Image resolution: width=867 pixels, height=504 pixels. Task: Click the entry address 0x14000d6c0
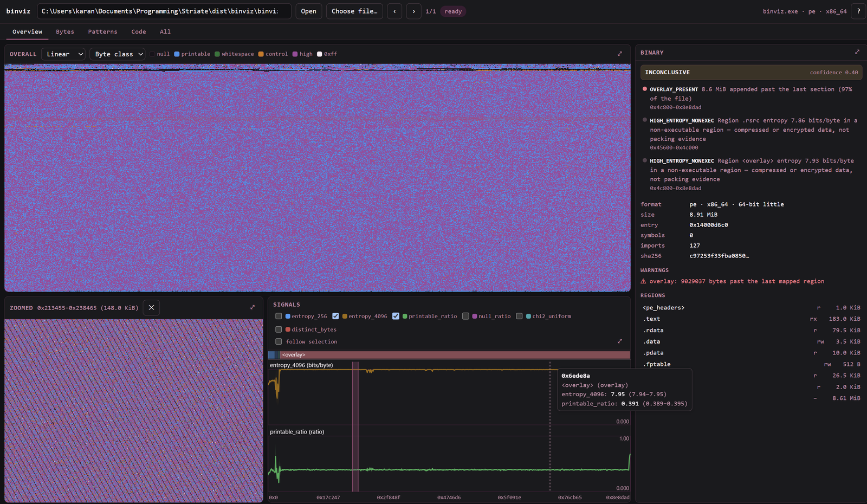(709, 225)
